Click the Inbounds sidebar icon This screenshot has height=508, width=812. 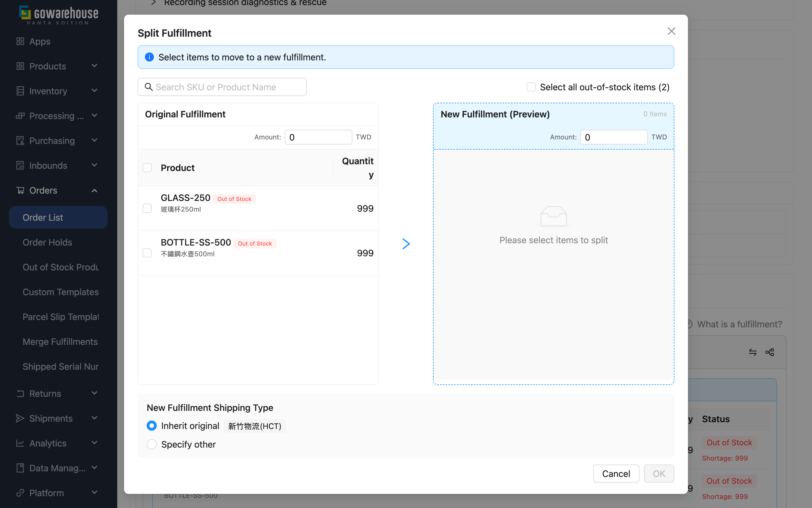20,166
